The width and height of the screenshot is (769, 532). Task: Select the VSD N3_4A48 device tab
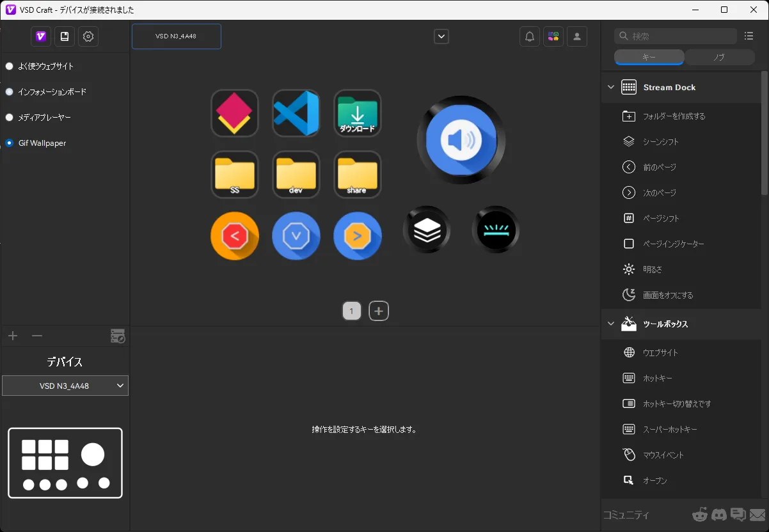pyautogui.click(x=177, y=36)
